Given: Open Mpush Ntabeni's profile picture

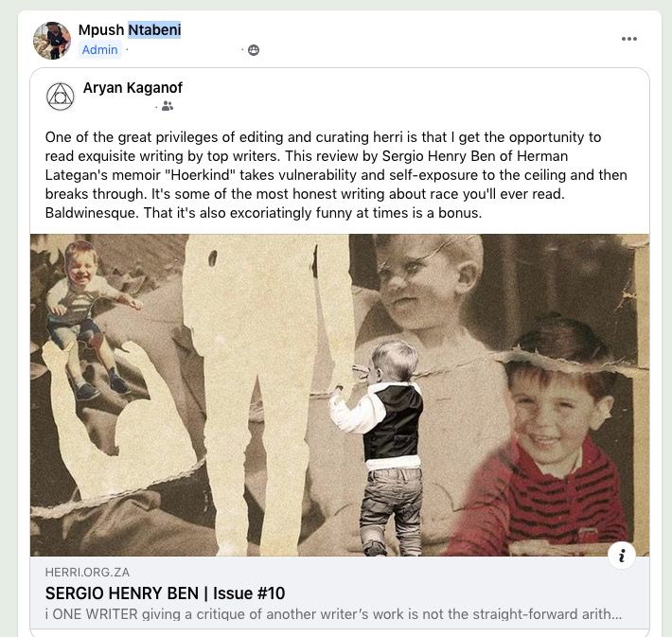Looking at the screenshot, I should click(x=52, y=41).
